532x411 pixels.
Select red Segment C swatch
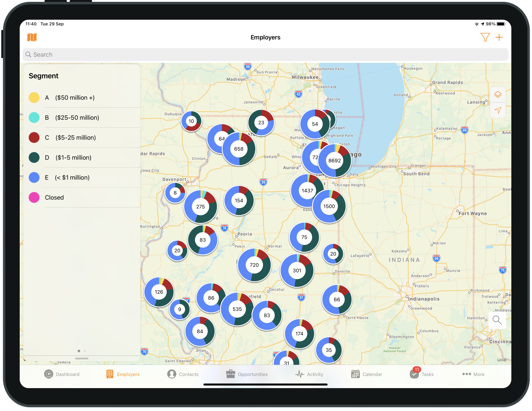point(34,138)
